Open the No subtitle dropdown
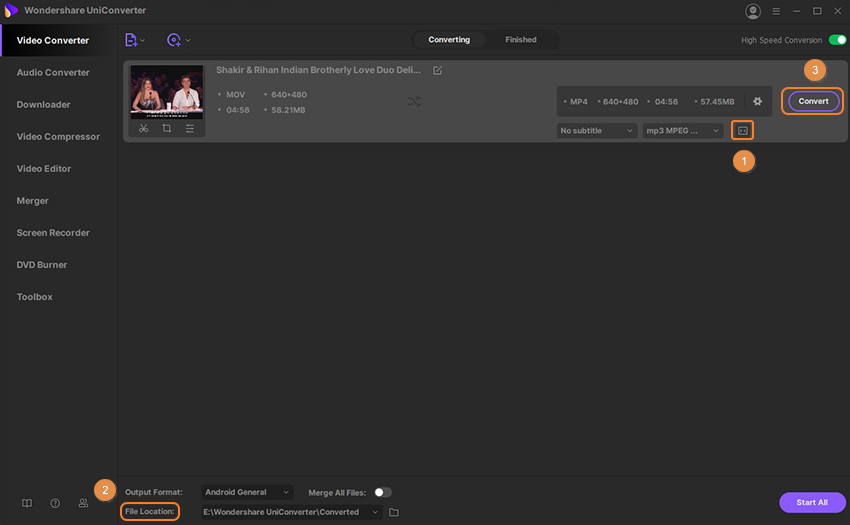The height and width of the screenshot is (525, 850). [x=596, y=131]
